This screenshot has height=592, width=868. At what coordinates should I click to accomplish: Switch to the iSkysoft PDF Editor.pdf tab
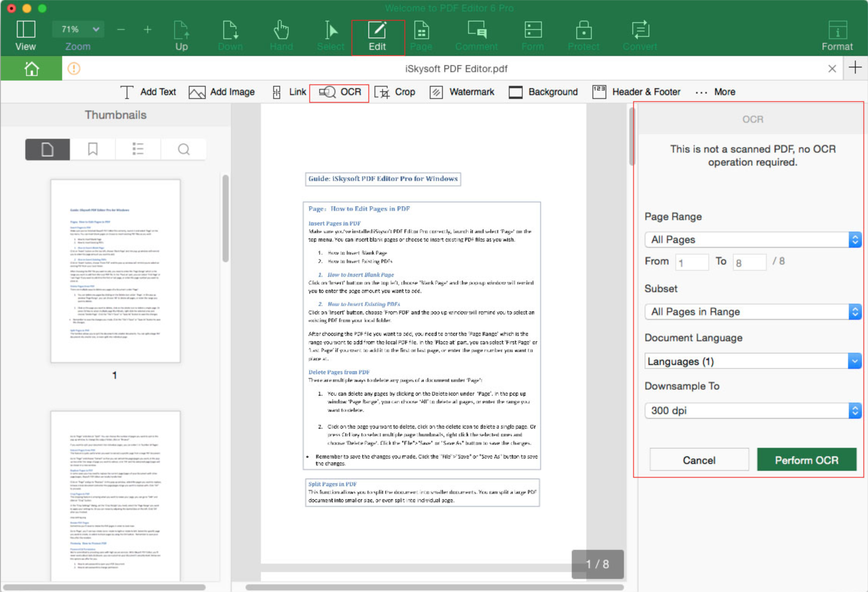tap(456, 69)
